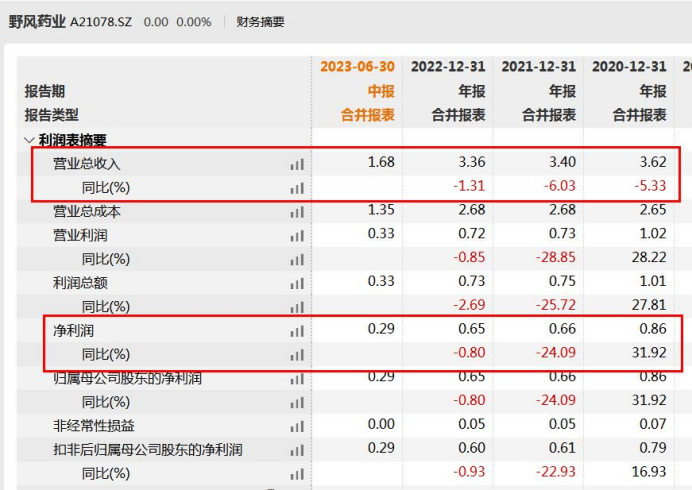This screenshot has height=490, width=692.
Task: Click the -5.33 revenue growth value
Action: 650,186
